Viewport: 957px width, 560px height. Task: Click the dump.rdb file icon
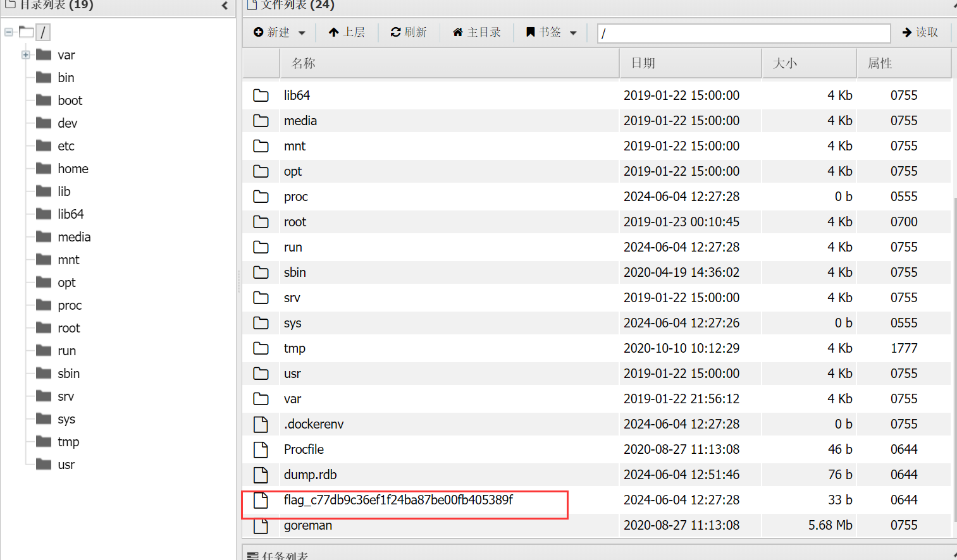[x=261, y=475]
